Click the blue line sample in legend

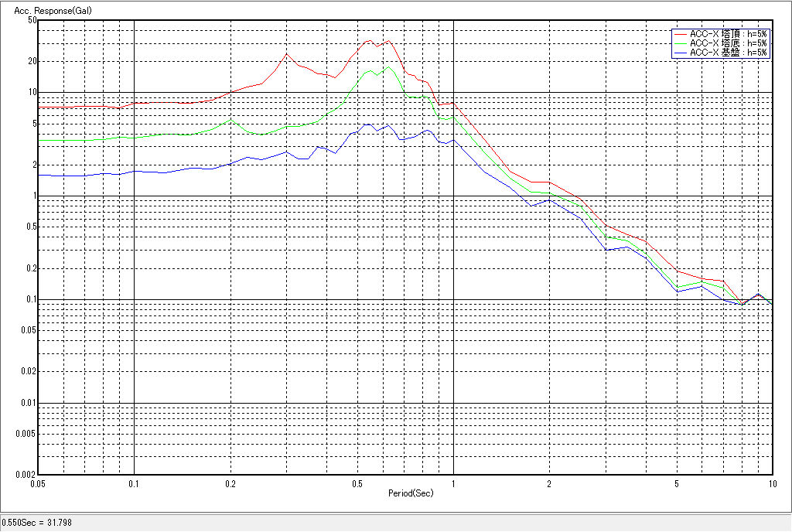[x=680, y=53]
